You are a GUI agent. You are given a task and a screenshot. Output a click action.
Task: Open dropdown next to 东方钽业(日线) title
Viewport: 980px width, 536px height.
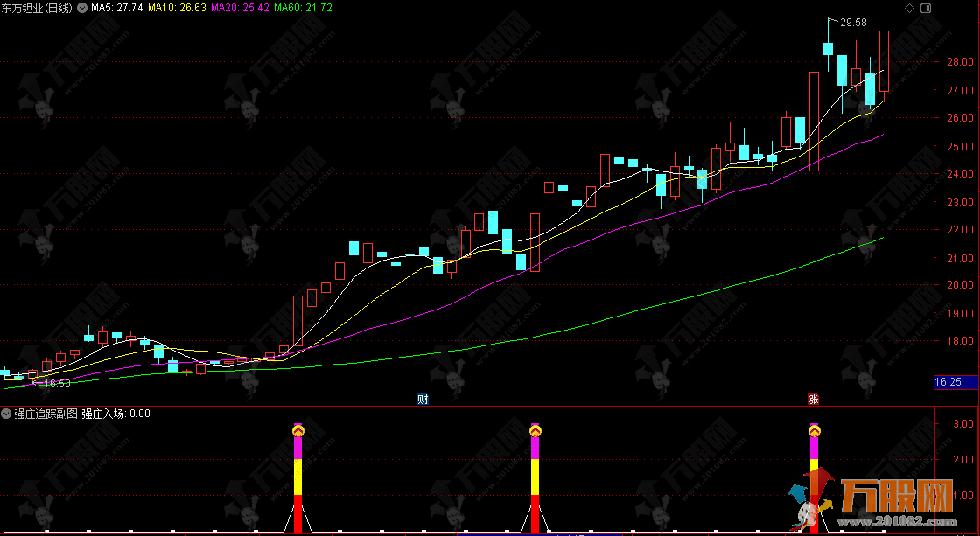(x=83, y=8)
